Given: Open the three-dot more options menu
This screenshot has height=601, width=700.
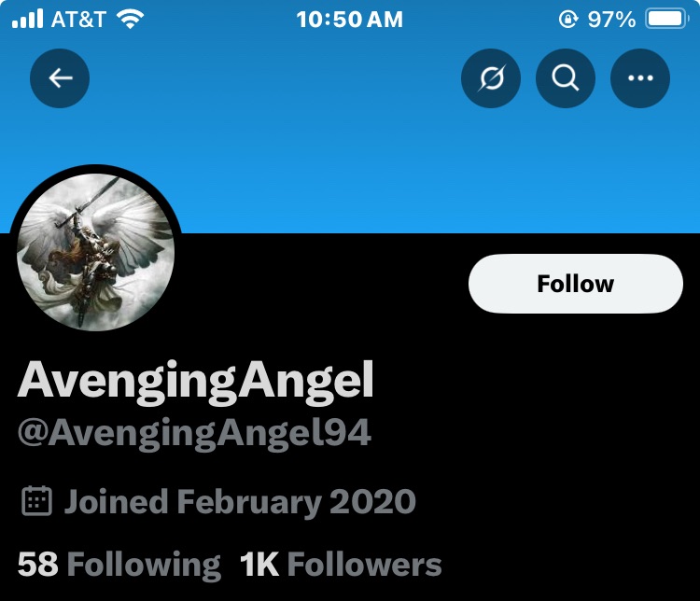Looking at the screenshot, I should (640, 78).
